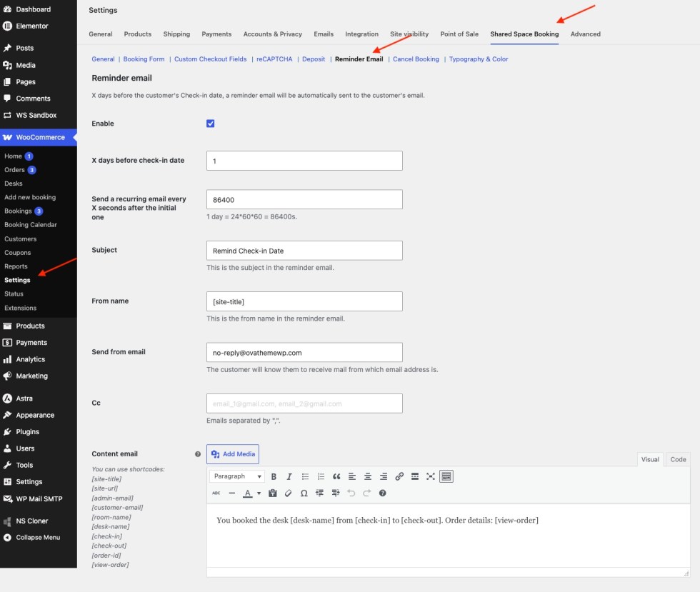The width and height of the screenshot is (700, 592).
Task: Open Booking Calendar in sidebar
Action: coord(31,224)
